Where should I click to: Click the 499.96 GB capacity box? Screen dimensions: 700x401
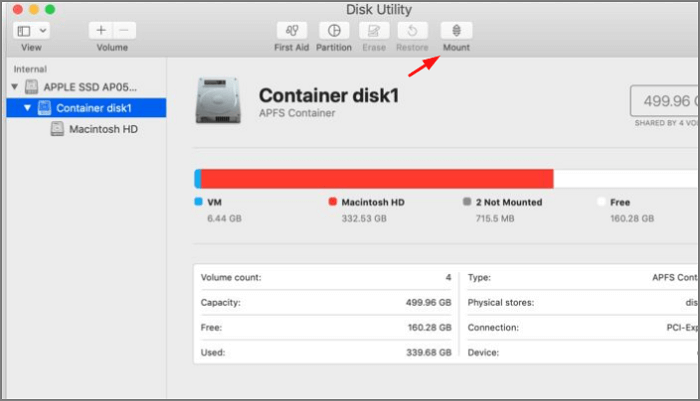coord(663,101)
